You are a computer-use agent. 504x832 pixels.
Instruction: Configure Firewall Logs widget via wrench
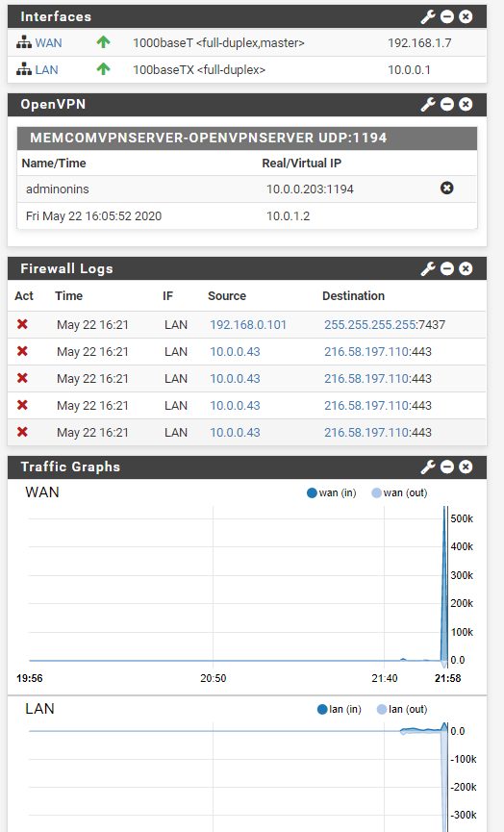coord(428,269)
